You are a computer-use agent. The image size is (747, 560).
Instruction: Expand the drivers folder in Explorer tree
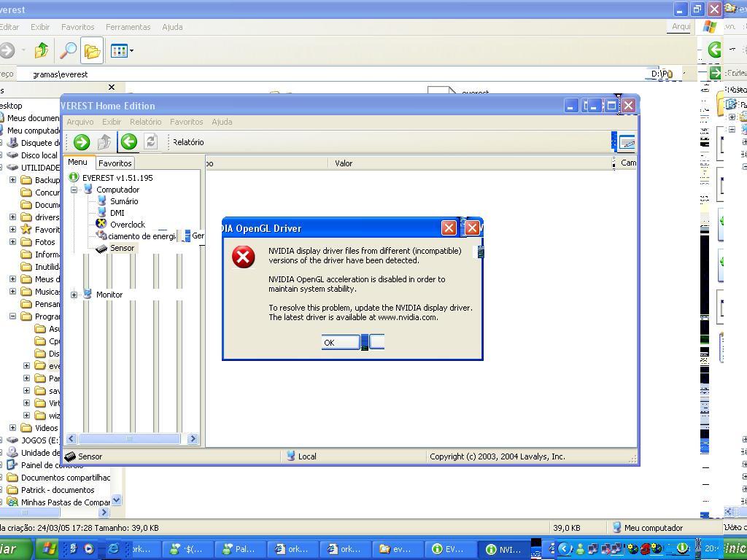(13, 217)
